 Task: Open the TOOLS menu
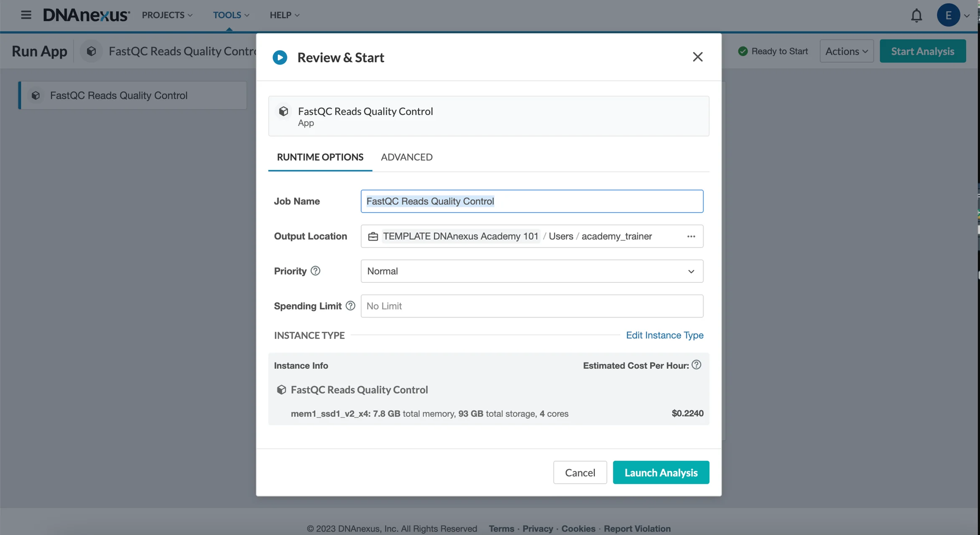(231, 15)
